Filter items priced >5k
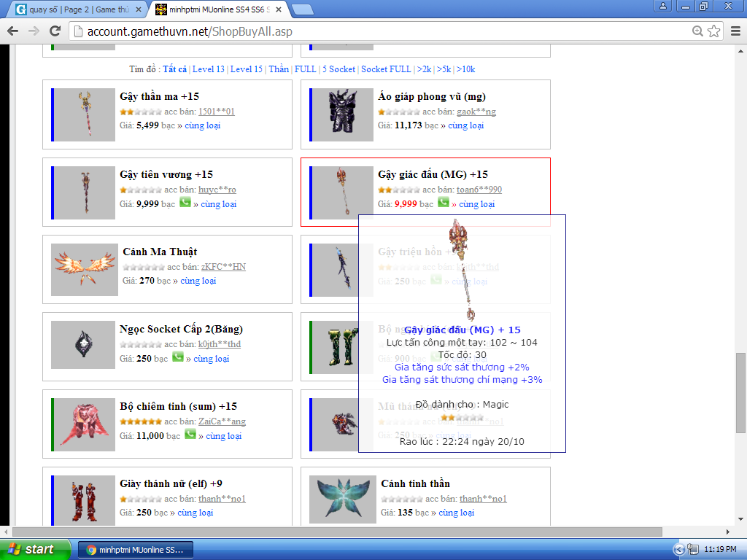This screenshot has height=560, width=747. 444,69
